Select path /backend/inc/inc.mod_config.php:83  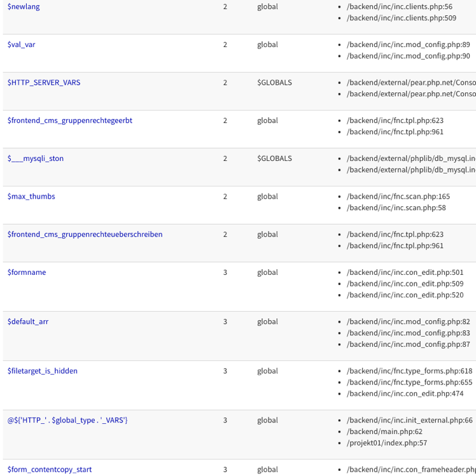(409, 333)
